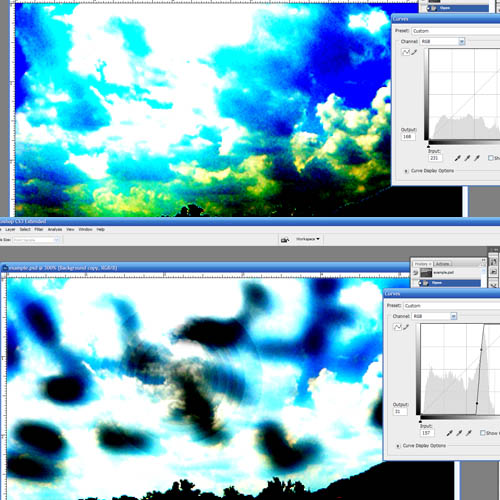Select gray point eyedropper in lower Curves dialog
Image resolution: width=500 pixels, height=500 pixels.
(459, 433)
